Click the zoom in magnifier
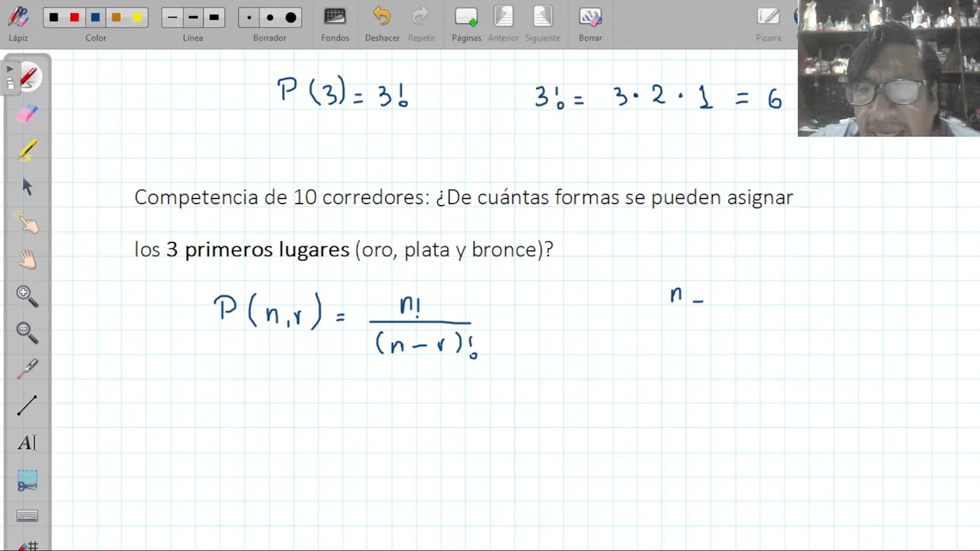Screen dimensions: 980x551 [28, 296]
